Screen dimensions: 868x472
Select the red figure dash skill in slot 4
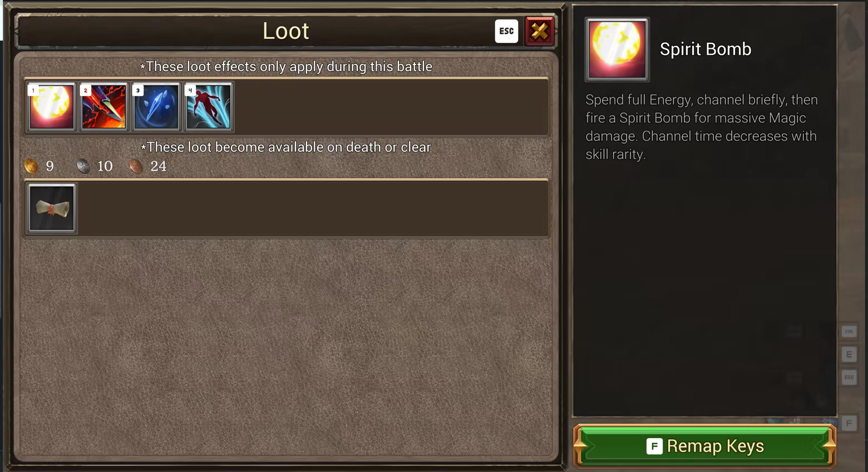208,107
